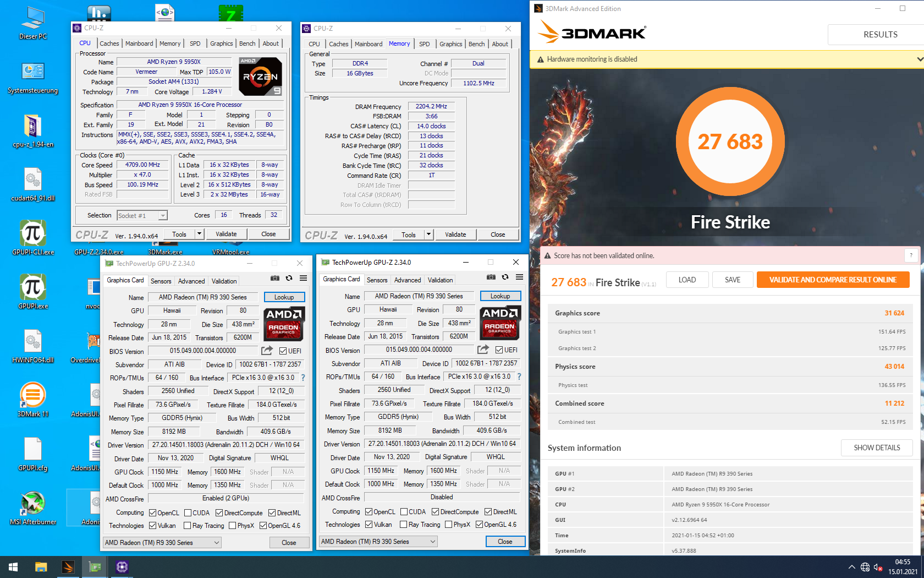Toggle DirectCompute checkbox in left GPU-Z
This screenshot has width=924, height=578.
pos(219,513)
